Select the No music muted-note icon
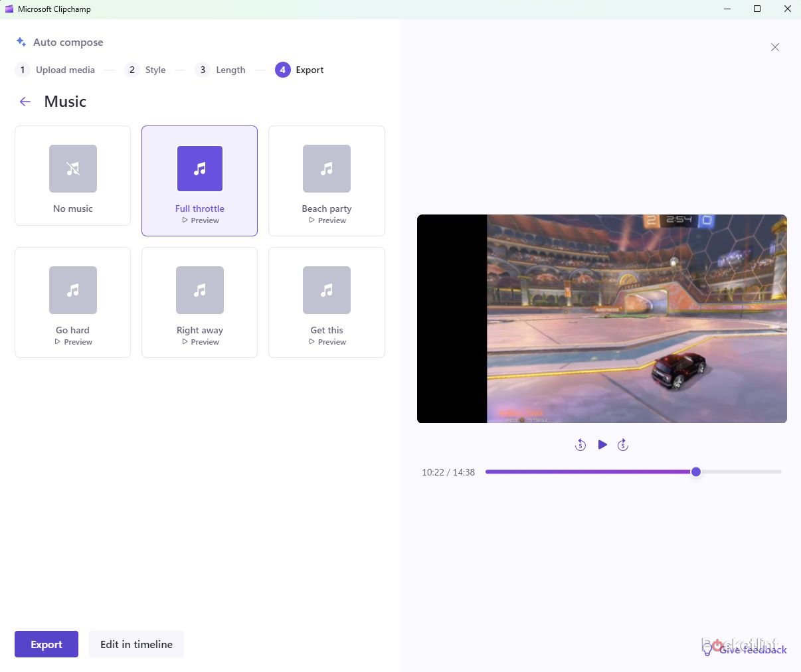This screenshot has width=801, height=672. tap(73, 169)
